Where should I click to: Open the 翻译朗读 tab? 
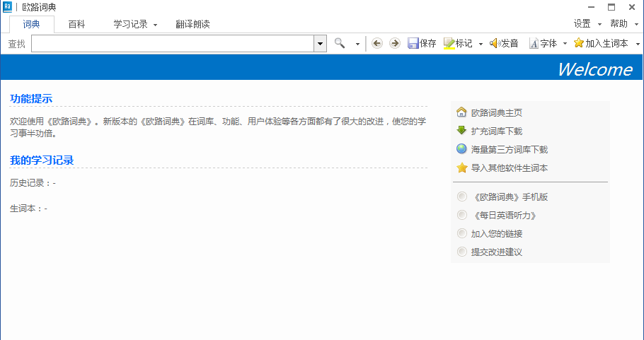tap(192, 24)
